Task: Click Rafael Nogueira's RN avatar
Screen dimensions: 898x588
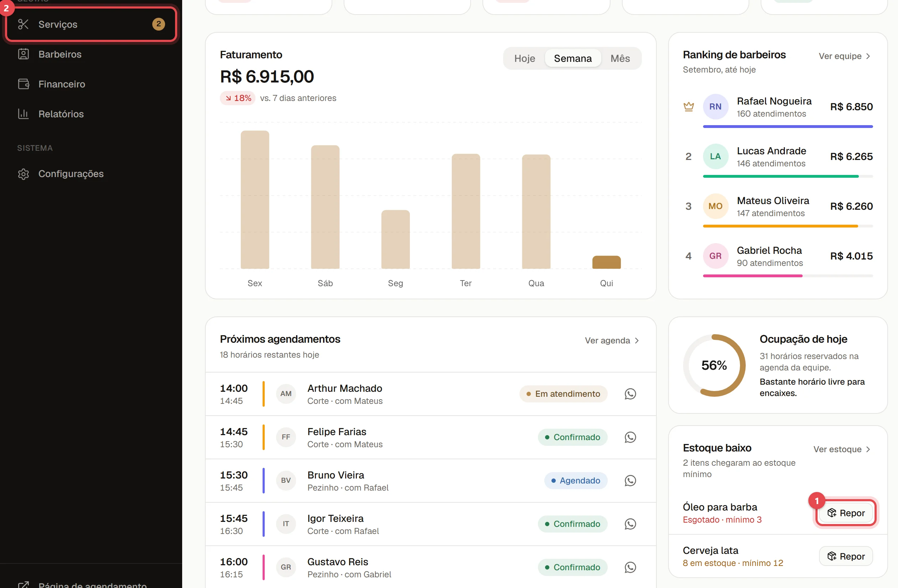Action: (x=715, y=107)
